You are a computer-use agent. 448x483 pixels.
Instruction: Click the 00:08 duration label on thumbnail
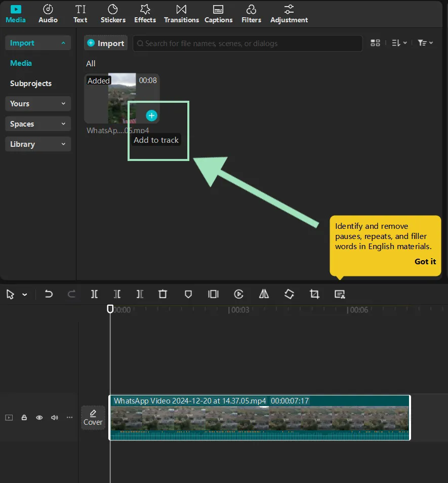148,80
